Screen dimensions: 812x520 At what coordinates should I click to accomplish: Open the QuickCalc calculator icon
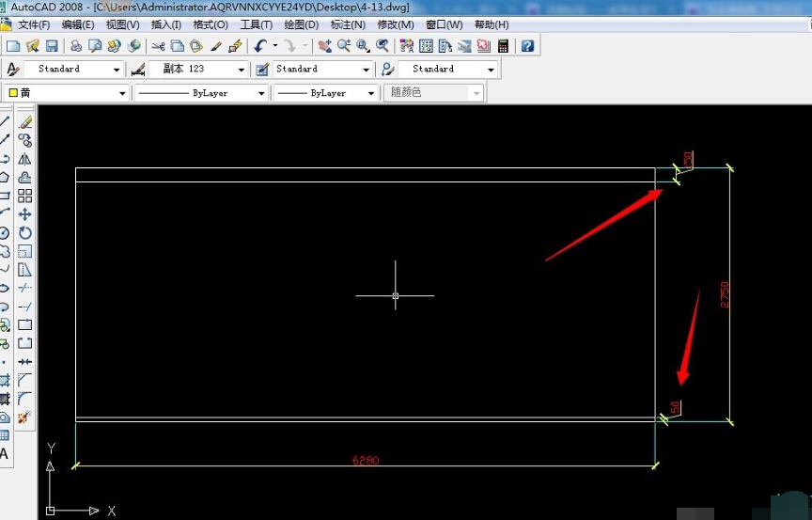coord(503,46)
